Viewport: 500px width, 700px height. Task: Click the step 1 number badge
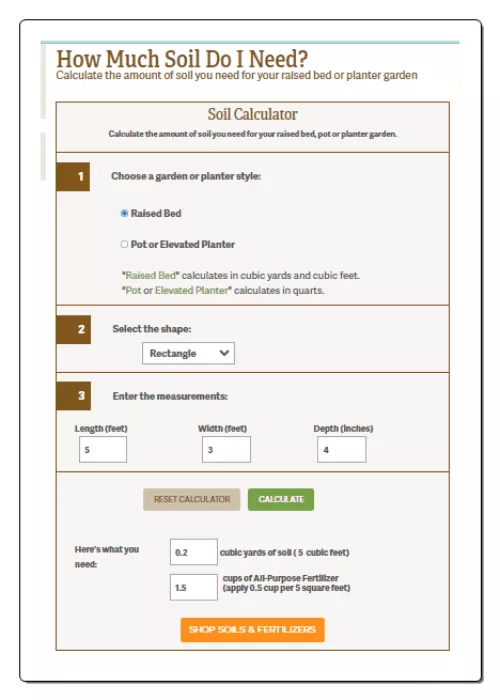[x=73, y=177]
